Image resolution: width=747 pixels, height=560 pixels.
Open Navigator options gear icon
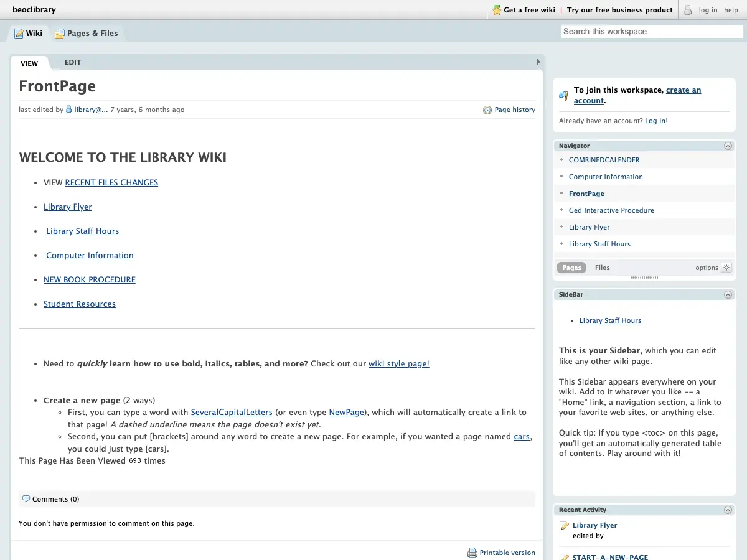coord(726,268)
